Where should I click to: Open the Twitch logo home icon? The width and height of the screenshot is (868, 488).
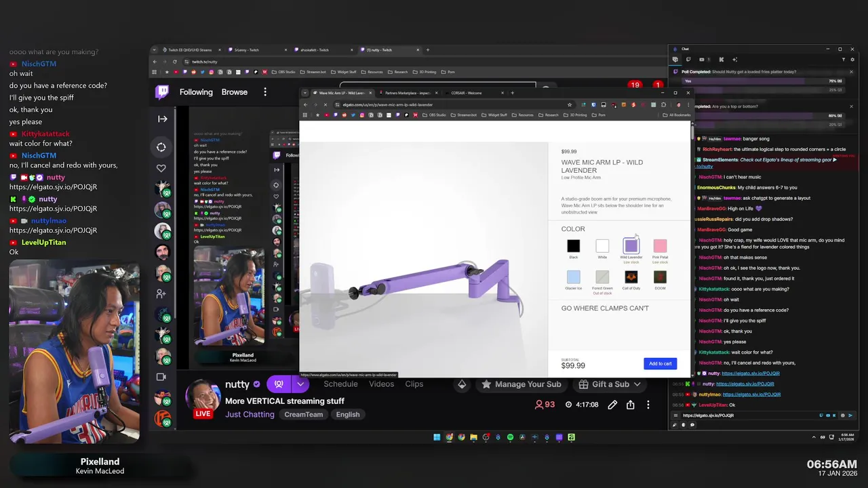click(x=162, y=92)
